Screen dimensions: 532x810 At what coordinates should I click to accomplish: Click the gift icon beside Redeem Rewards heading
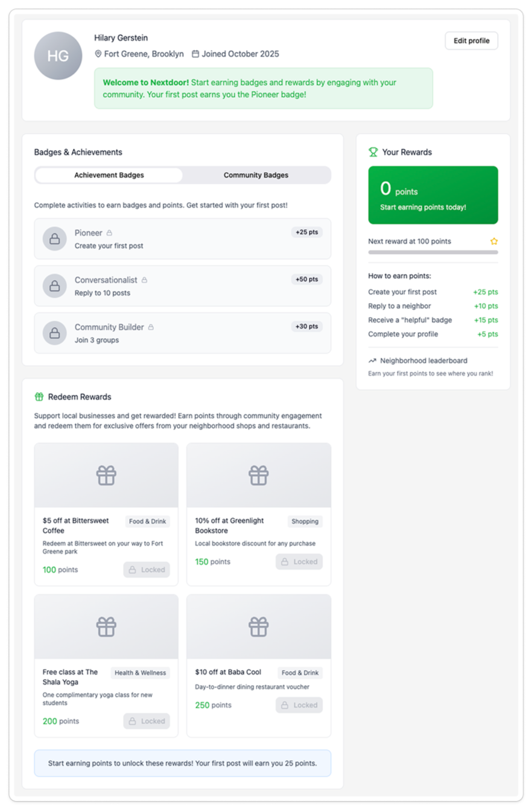click(39, 397)
